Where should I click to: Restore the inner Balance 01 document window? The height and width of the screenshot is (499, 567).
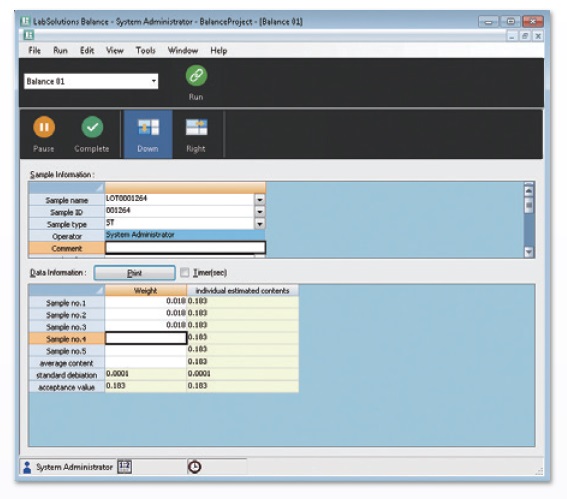tap(525, 36)
